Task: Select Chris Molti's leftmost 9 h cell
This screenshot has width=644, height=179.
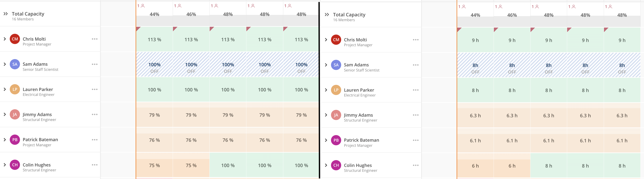Action: [x=475, y=40]
